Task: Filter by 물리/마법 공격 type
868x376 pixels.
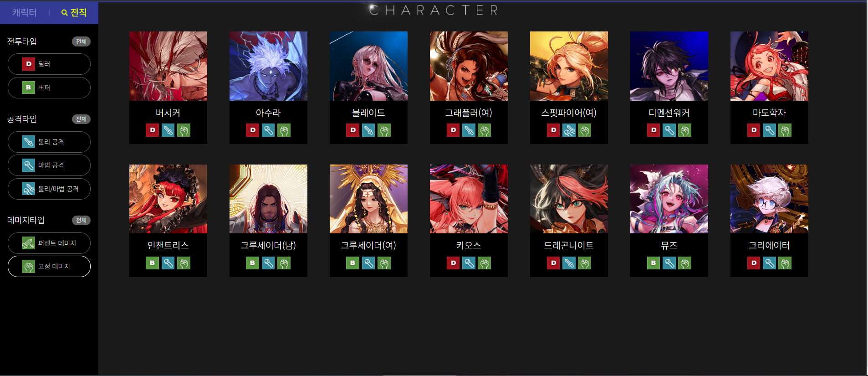Action: coord(49,189)
